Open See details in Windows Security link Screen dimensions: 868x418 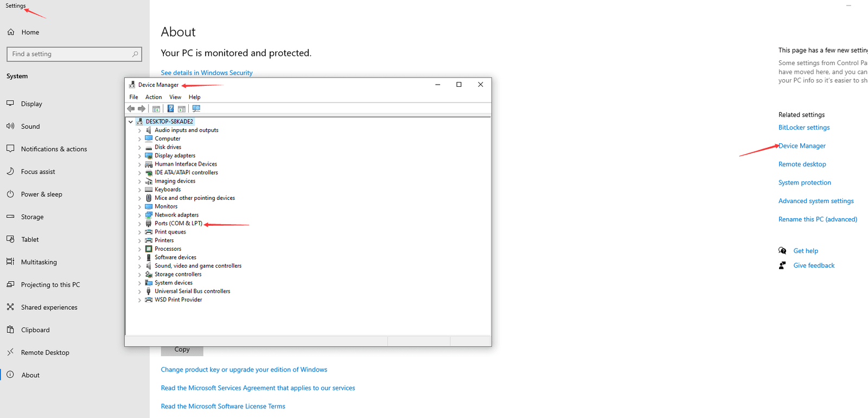pos(207,73)
